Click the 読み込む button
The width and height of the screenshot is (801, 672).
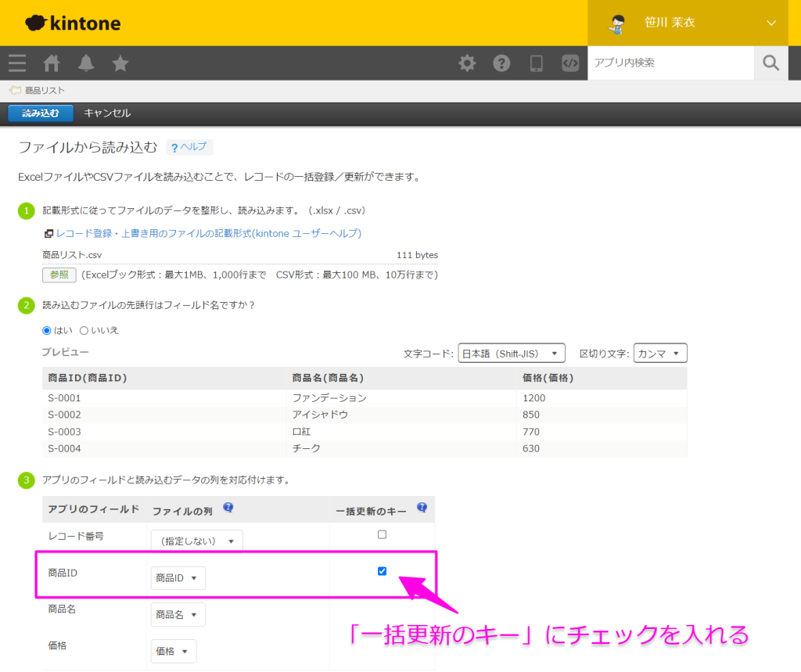41,113
